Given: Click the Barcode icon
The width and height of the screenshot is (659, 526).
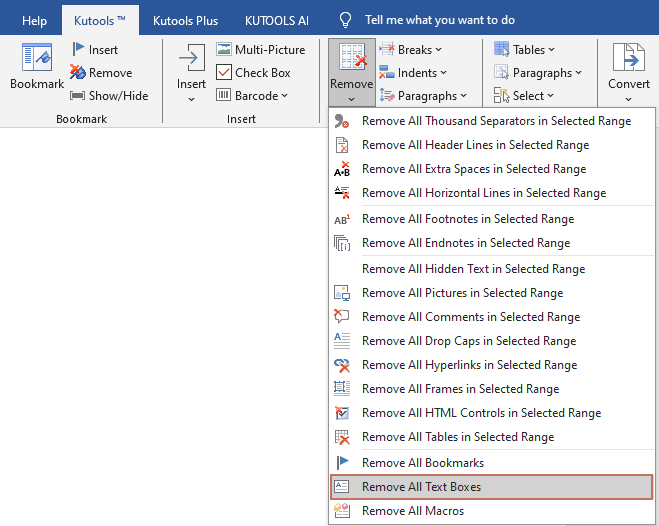Looking at the screenshot, I should pyautogui.click(x=224, y=95).
